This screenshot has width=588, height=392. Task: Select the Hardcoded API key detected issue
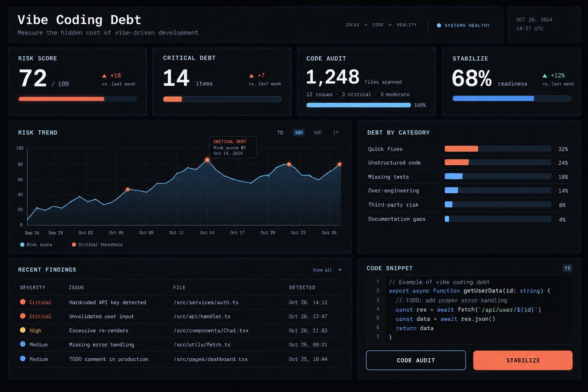(108, 302)
